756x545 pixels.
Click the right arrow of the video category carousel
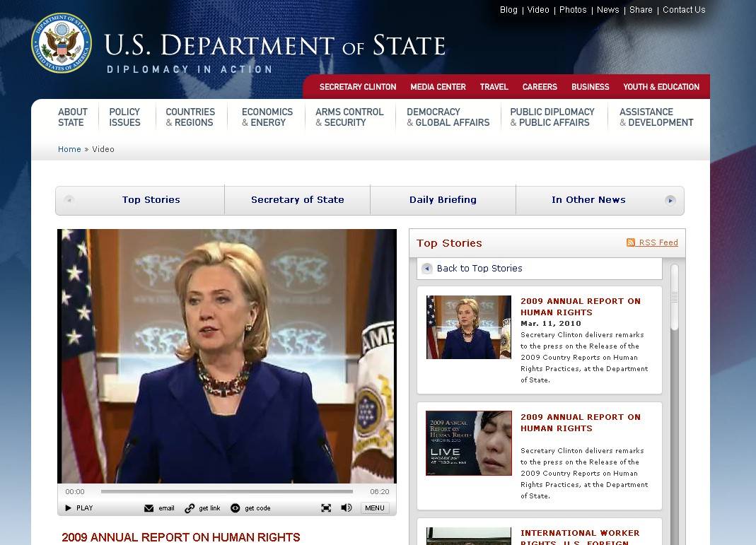tap(670, 200)
